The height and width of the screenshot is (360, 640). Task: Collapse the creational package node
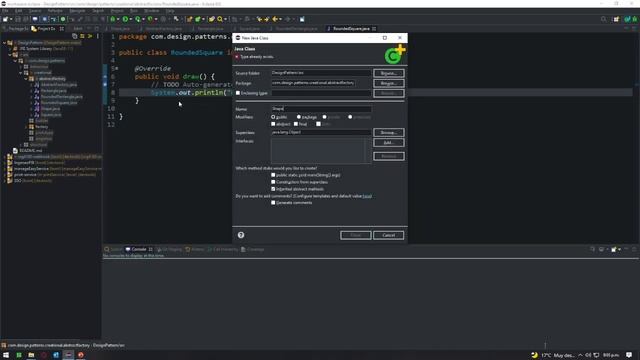click(21, 73)
